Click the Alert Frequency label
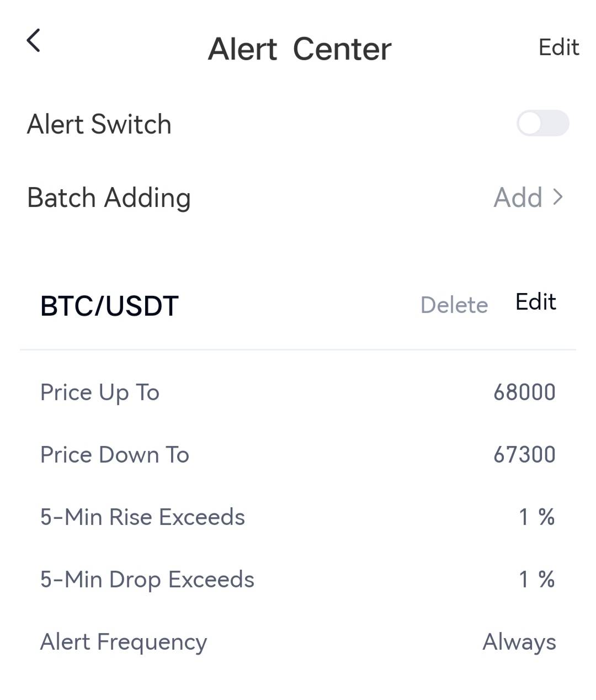Screen dimensions: 596x700 pyautogui.click(x=124, y=642)
